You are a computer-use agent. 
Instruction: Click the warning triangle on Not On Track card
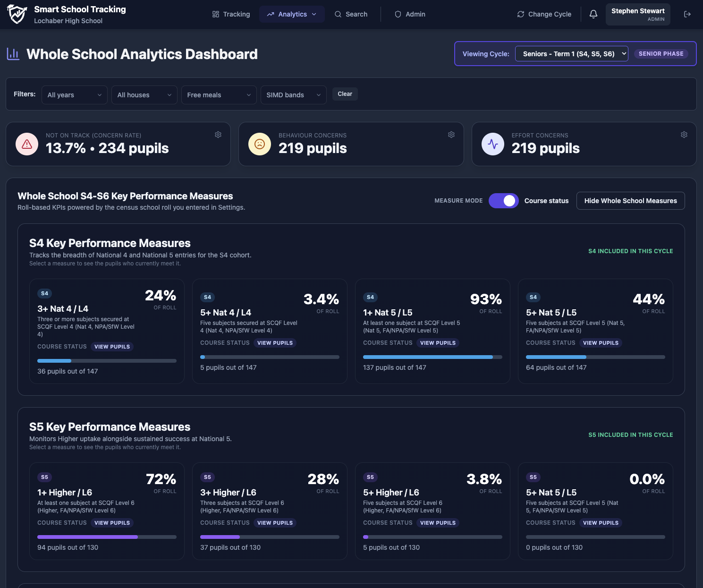(26, 144)
